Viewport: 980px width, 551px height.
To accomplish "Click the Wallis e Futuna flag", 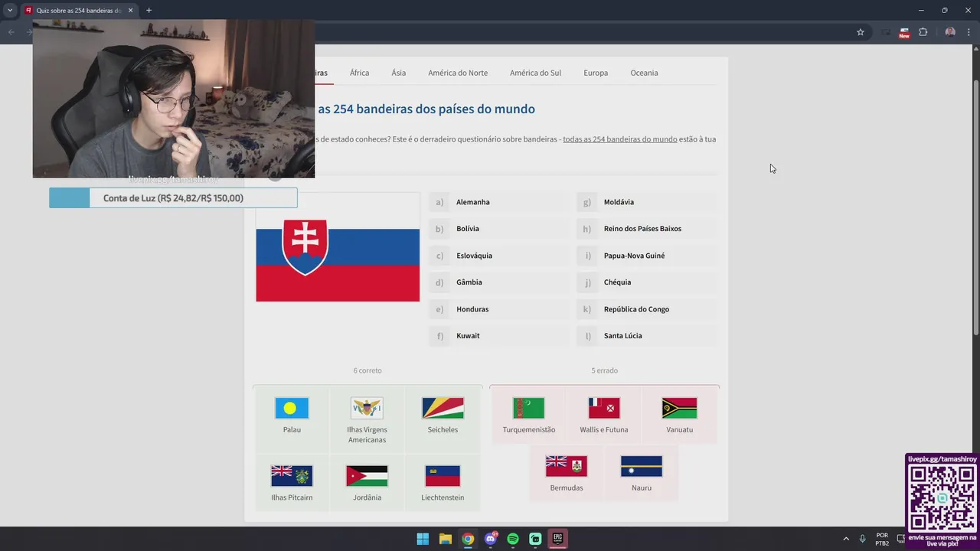I will 604,408.
